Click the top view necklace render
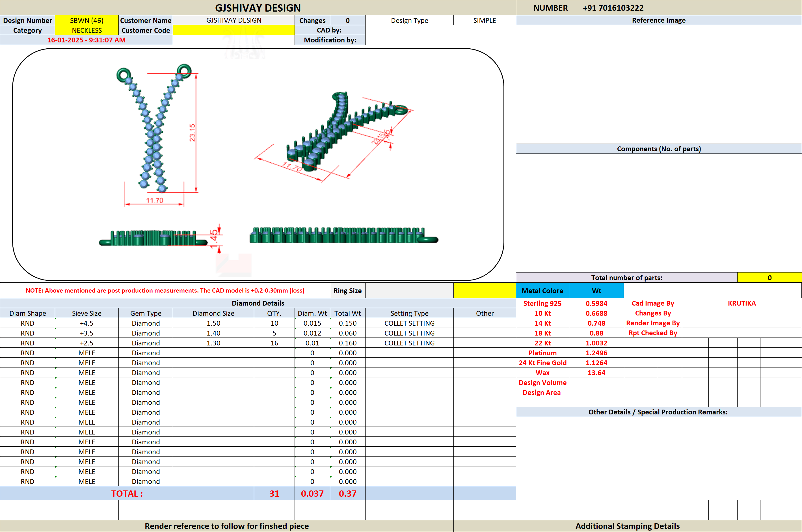802x532 pixels. pyautogui.click(x=154, y=128)
